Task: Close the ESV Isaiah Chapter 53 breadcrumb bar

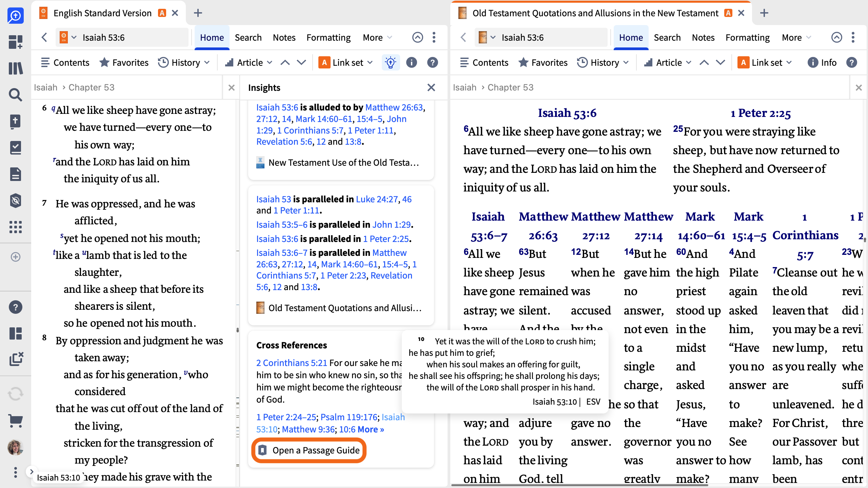Action: pyautogui.click(x=232, y=87)
